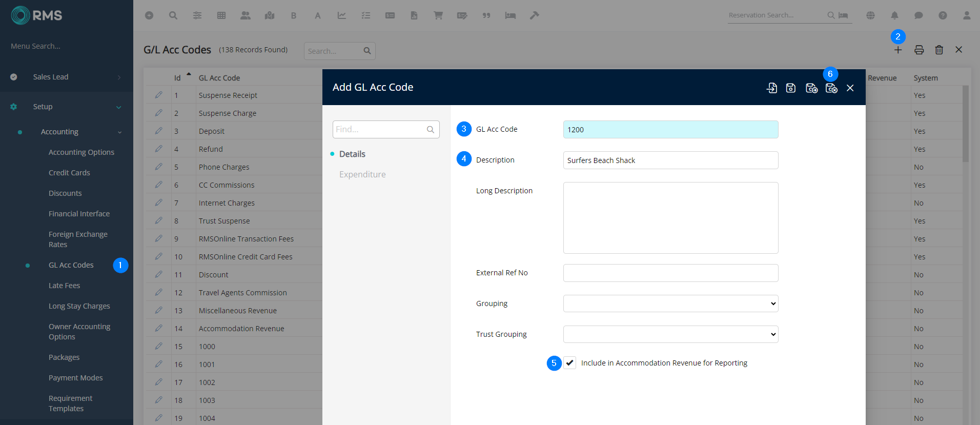Screen dimensions: 980x425
Task: Switch to the Expenditure tab
Action: click(362, 174)
